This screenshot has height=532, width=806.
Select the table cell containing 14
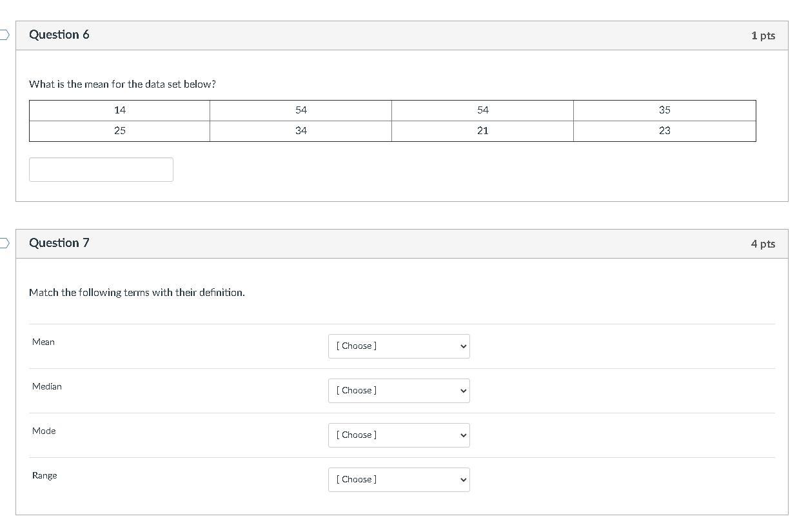(x=120, y=110)
